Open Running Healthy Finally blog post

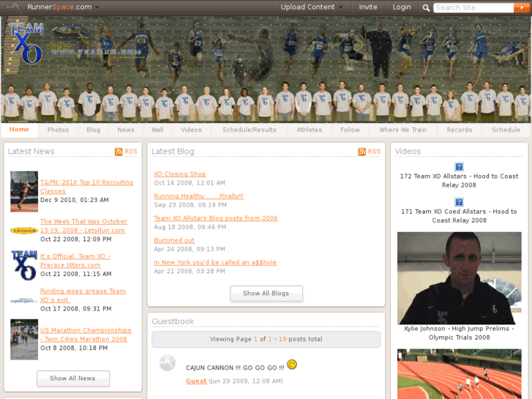pyautogui.click(x=198, y=196)
